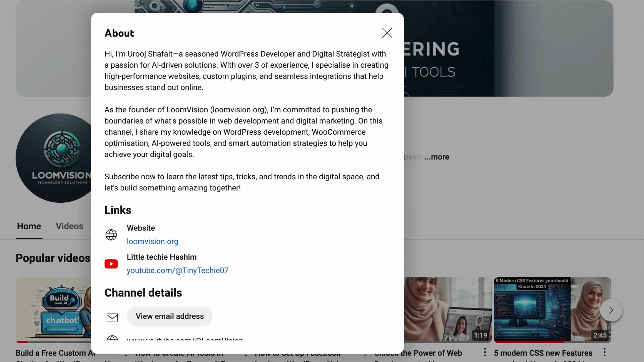The height and width of the screenshot is (362, 644).
Task: Click the LoomVision channel avatar
Action: coord(54,158)
